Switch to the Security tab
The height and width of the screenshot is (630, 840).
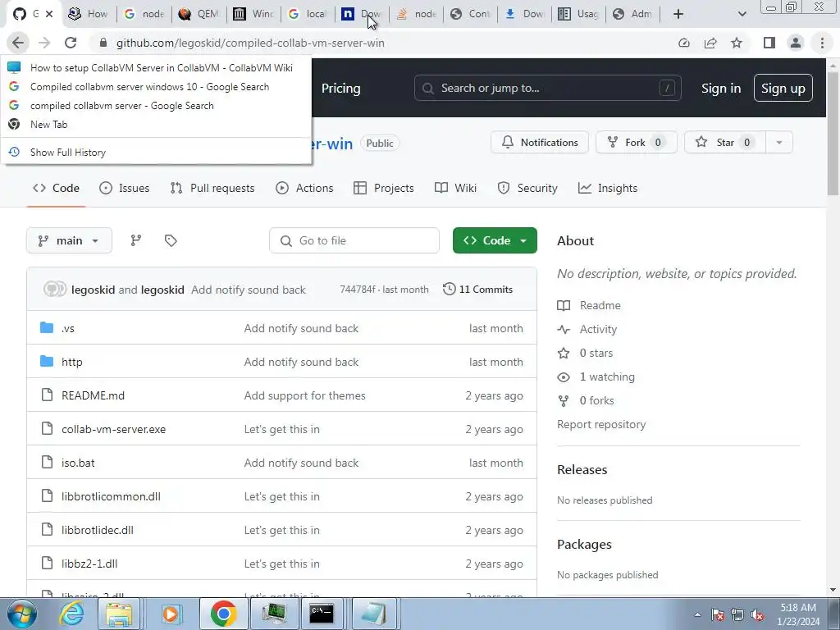527,188
